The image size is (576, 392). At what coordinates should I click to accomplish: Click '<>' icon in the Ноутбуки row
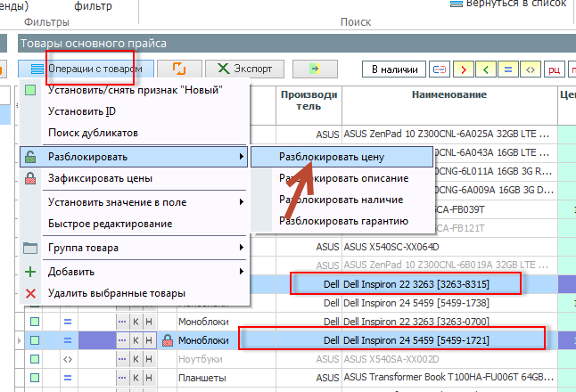pos(68,359)
